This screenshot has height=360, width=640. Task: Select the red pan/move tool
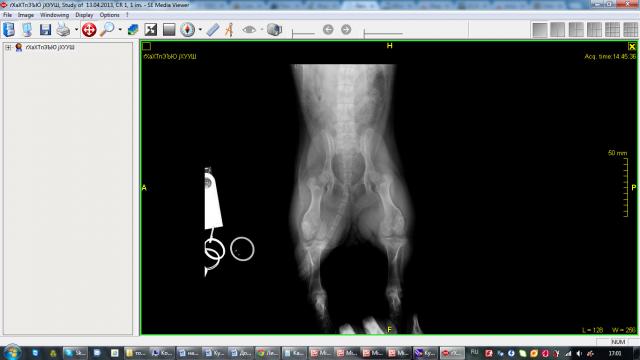[x=89, y=30]
